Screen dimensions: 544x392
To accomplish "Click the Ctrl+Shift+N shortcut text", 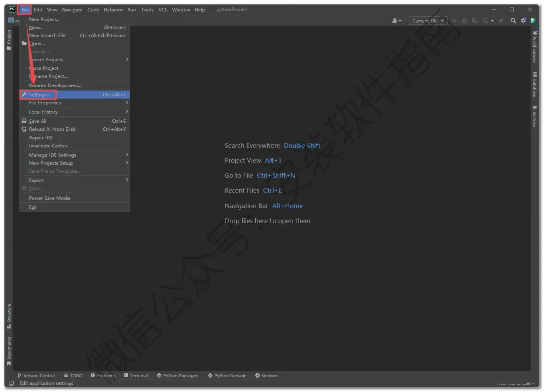I will click(x=276, y=175).
